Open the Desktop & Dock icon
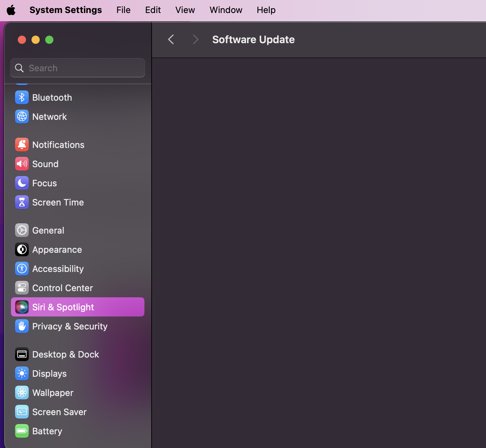This screenshot has height=448, width=486. pos(22,354)
